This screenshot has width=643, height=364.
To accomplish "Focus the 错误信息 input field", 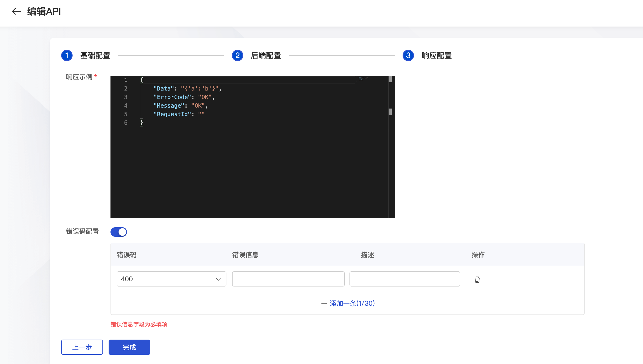I will [x=288, y=279].
